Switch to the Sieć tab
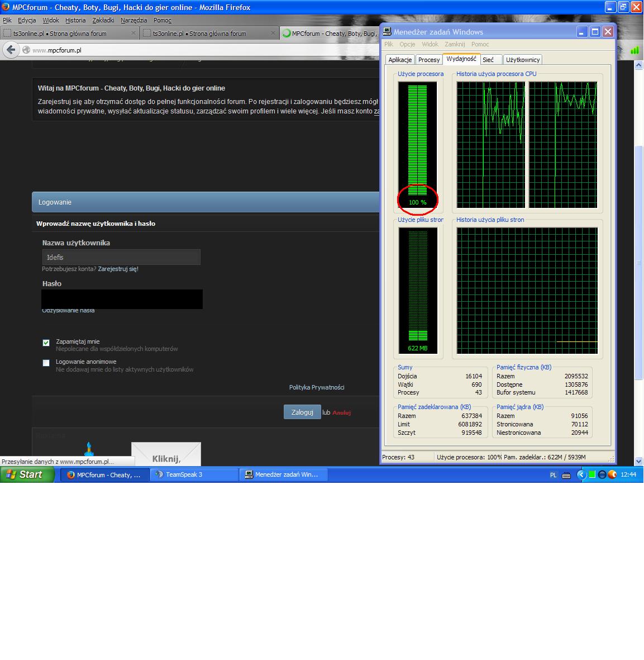Viewport: 644px width, 660px height. (x=491, y=60)
